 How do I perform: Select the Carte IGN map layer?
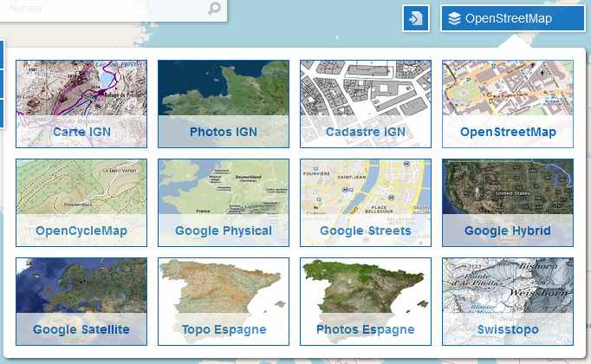click(81, 104)
